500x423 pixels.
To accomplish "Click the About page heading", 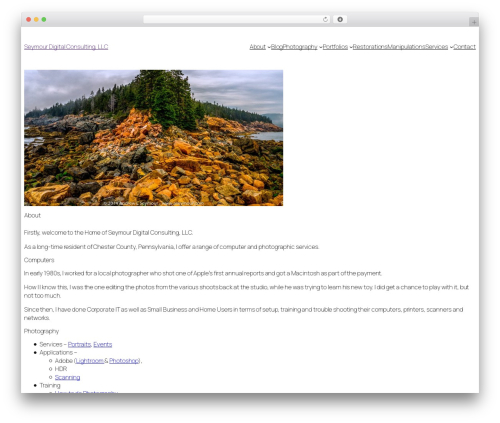I will 32,215.
